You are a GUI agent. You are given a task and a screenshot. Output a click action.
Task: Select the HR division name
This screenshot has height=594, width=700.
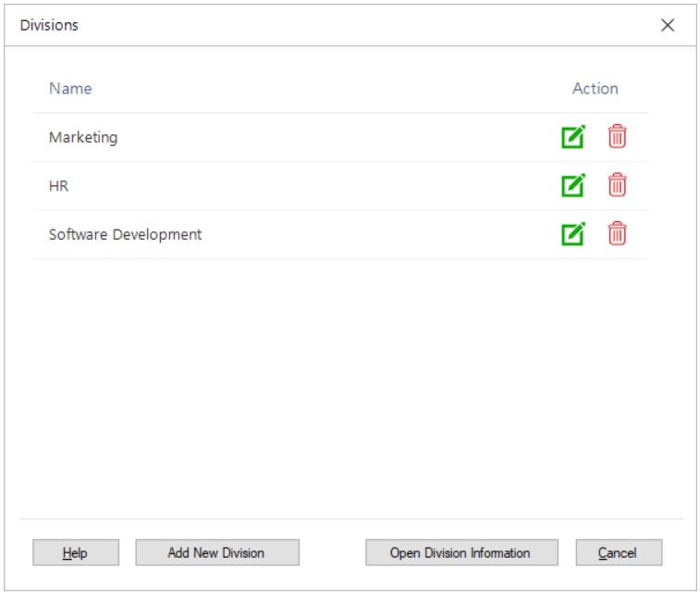(59, 186)
